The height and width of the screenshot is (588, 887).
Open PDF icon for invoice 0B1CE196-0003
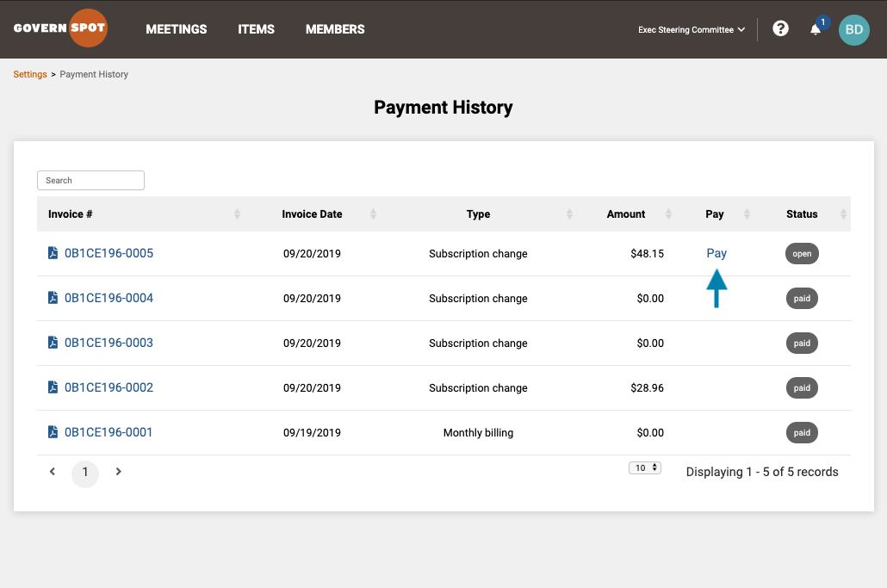pyautogui.click(x=53, y=342)
